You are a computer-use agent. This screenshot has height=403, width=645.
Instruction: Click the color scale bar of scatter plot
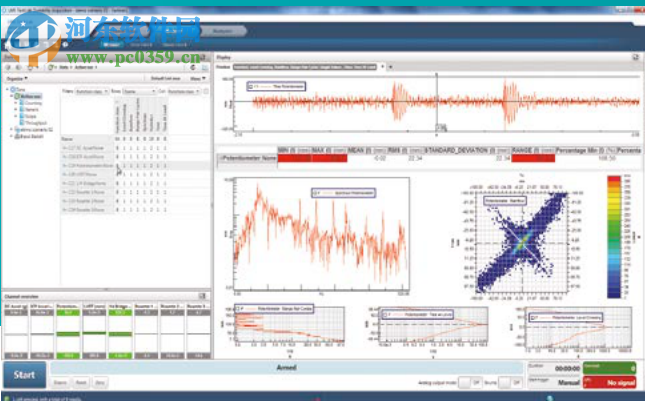[614, 236]
